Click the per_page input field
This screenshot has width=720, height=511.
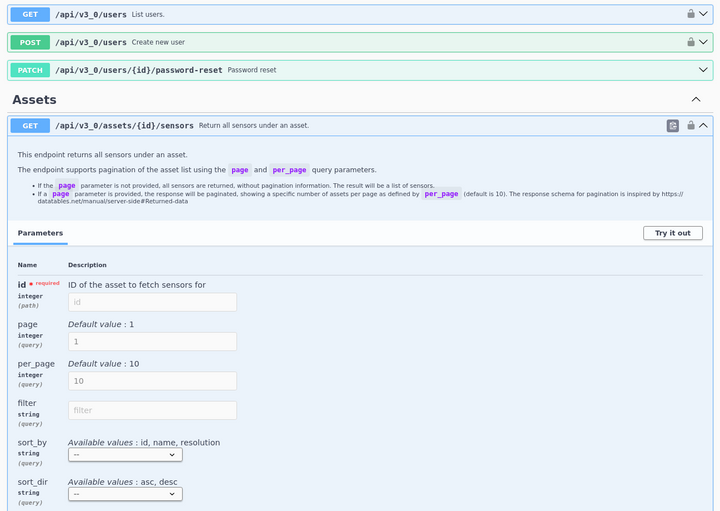[152, 381]
